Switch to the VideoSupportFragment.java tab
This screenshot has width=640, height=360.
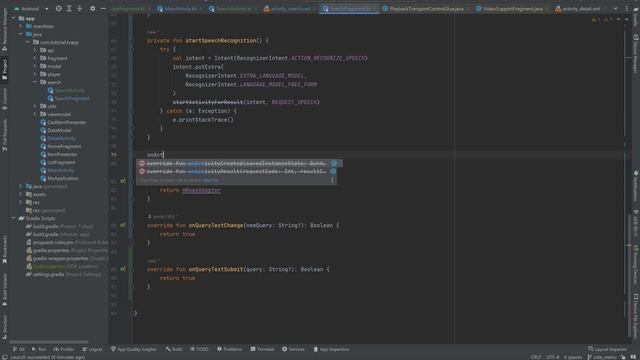512,9
